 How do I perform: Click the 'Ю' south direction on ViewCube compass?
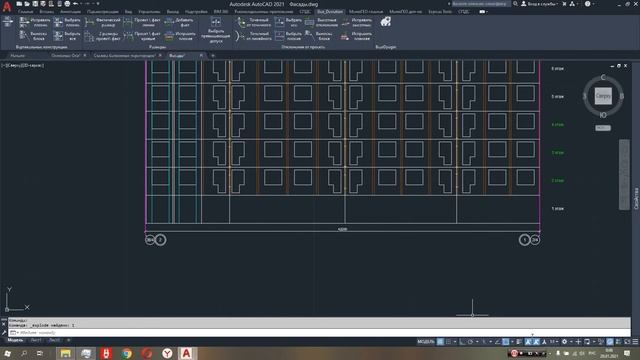603,116
